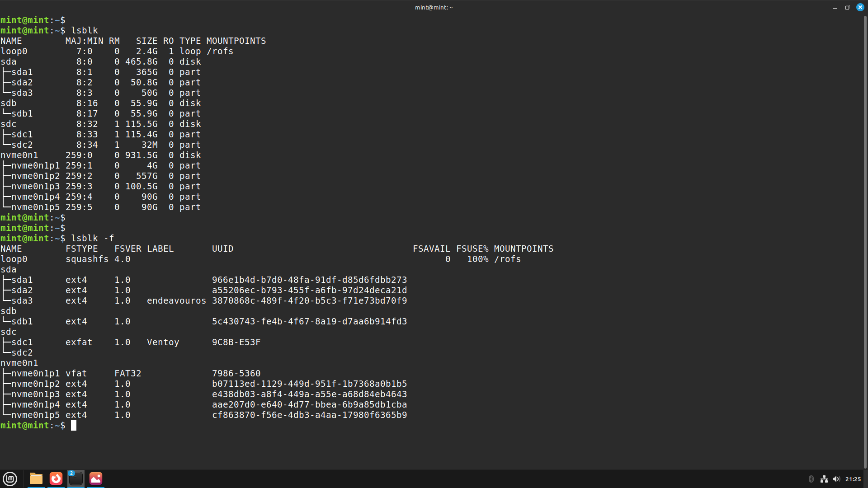Open the calendar from the 21:25 clock
This screenshot has width=868, height=488.
tap(853, 479)
